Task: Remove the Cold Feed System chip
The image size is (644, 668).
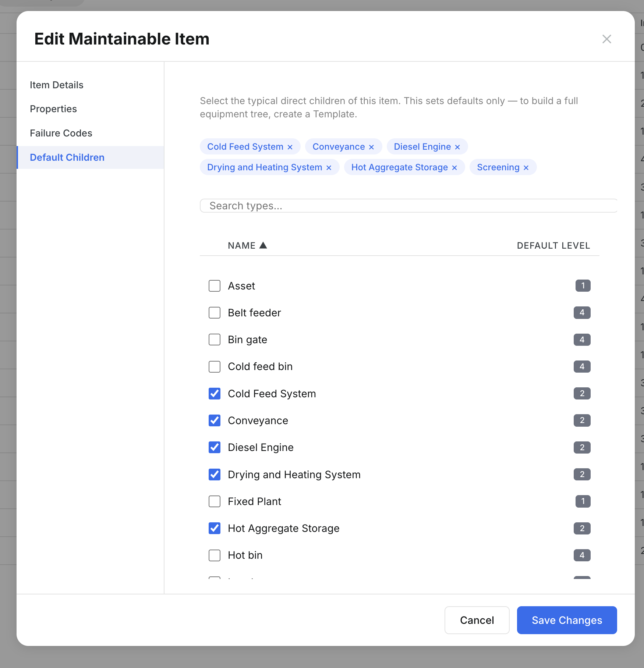Action: (x=290, y=146)
